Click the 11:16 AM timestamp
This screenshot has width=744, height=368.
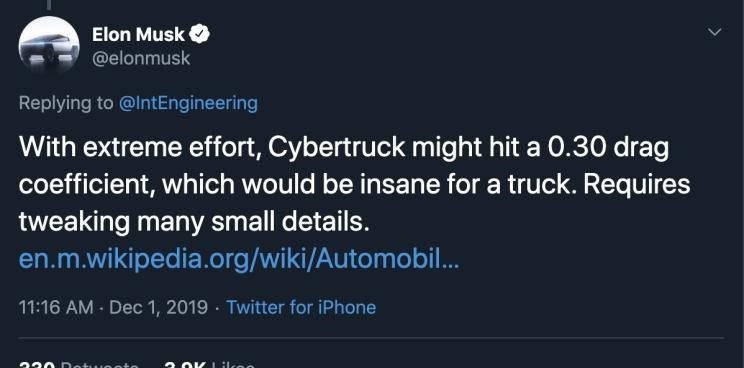click(x=56, y=307)
